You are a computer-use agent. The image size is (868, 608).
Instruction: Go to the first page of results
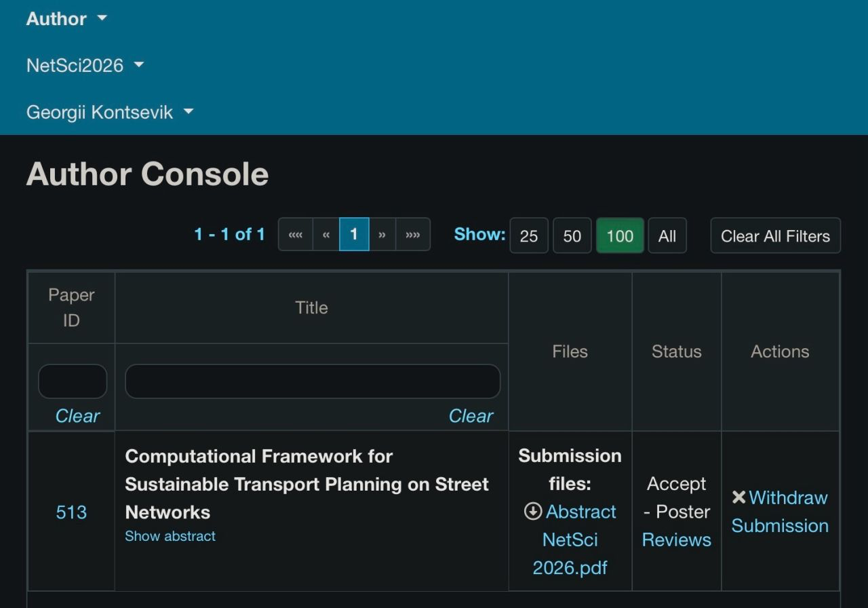click(296, 235)
